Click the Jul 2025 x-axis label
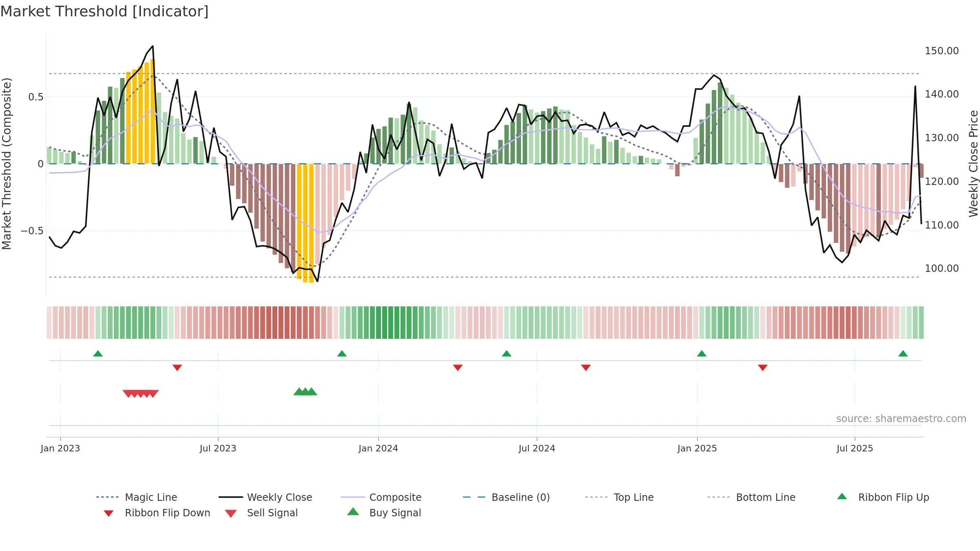980x551 pixels. point(855,449)
